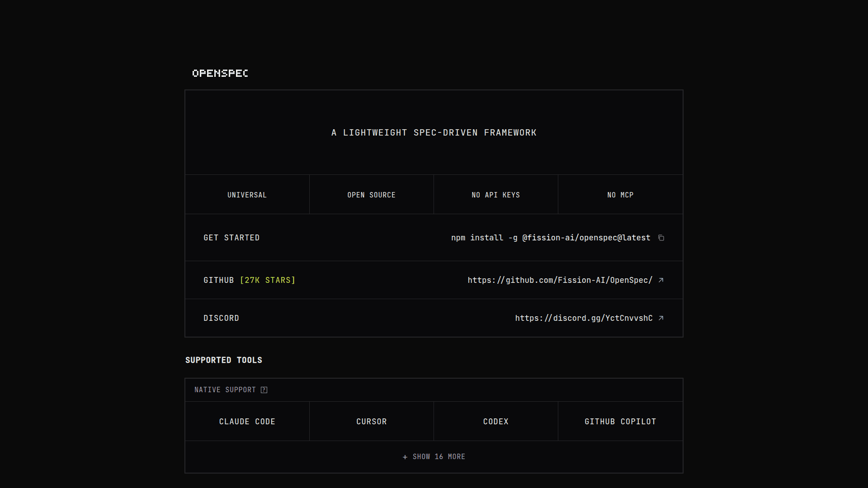Click the Cursor tool cell
The width and height of the screenshot is (868, 488).
[372, 422]
